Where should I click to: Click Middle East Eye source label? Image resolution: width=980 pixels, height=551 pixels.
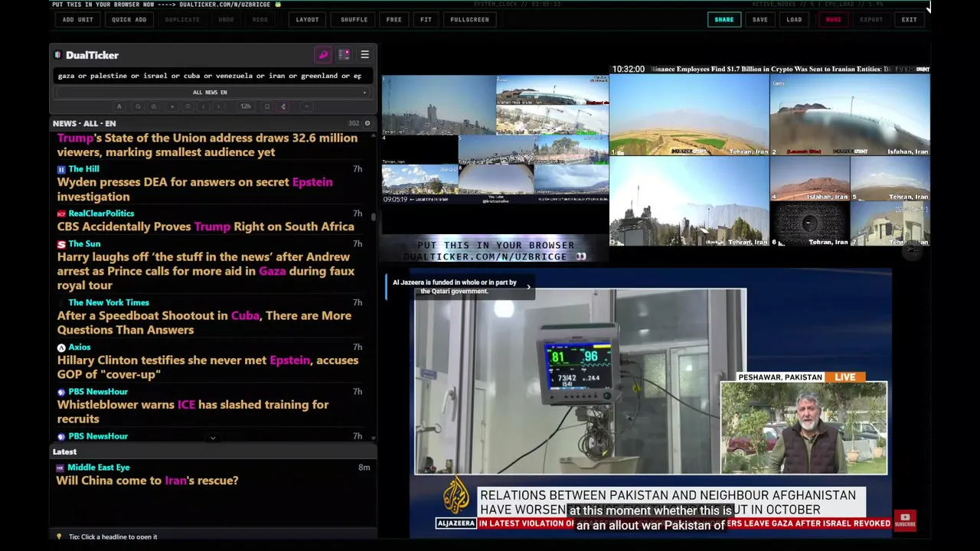click(x=98, y=468)
